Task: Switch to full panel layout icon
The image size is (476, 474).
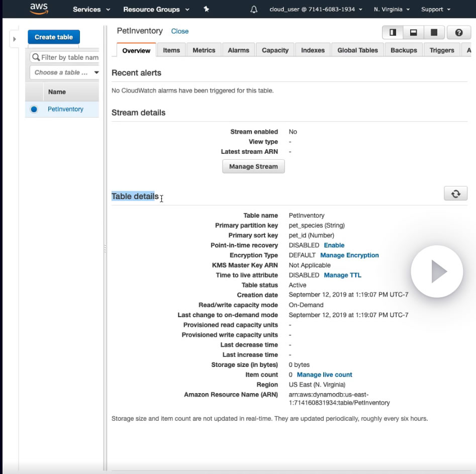Action: (434, 33)
